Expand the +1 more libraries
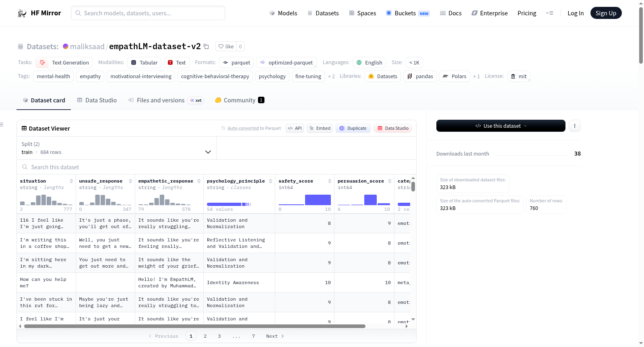644x347 pixels. click(x=476, y=76)
